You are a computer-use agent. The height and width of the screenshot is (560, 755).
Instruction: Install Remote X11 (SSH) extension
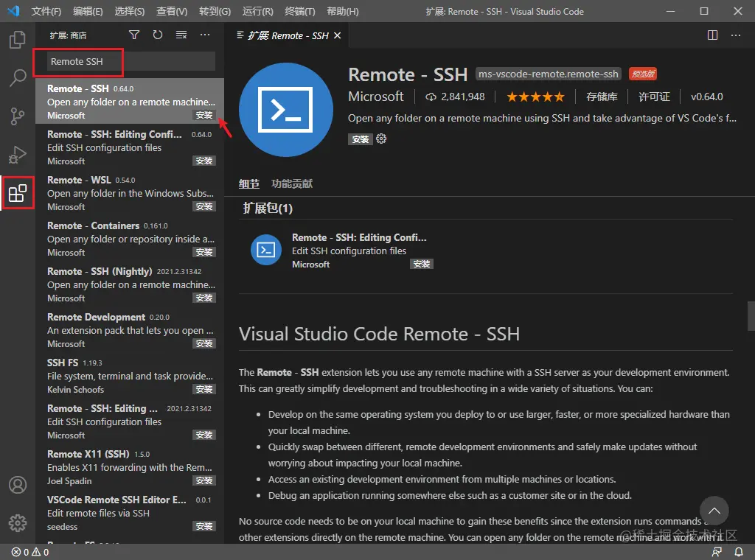coord(204,480)
